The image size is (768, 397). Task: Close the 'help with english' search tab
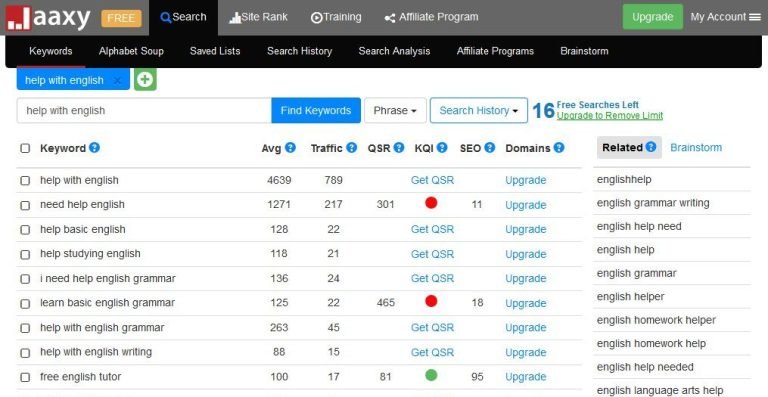point(117,81)
